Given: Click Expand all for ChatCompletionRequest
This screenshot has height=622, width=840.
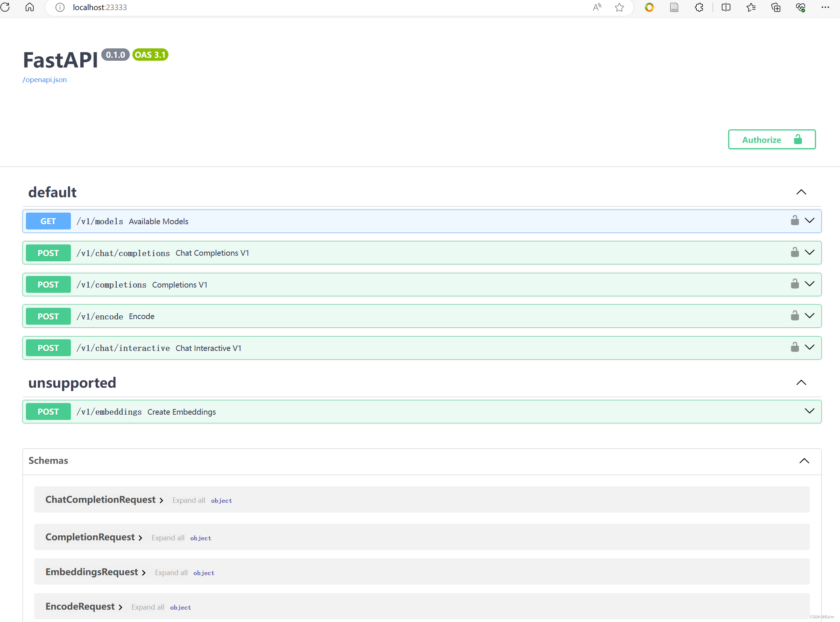Looking at the screenshot, I should pos(189,500).
